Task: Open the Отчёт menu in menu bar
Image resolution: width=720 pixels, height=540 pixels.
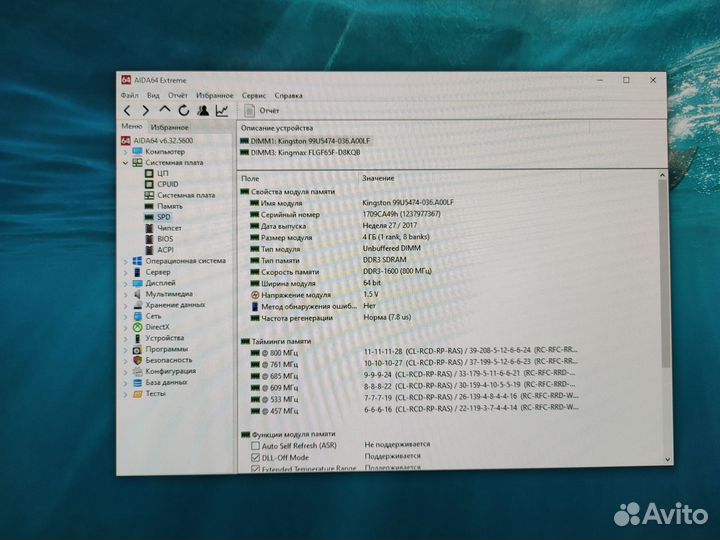Action: click(178, 96)
